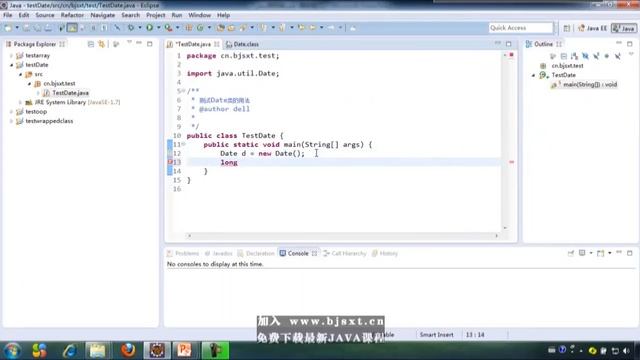Screen dimensions: 640x360
Task: Open the Source menu
Action: [45, 15]
